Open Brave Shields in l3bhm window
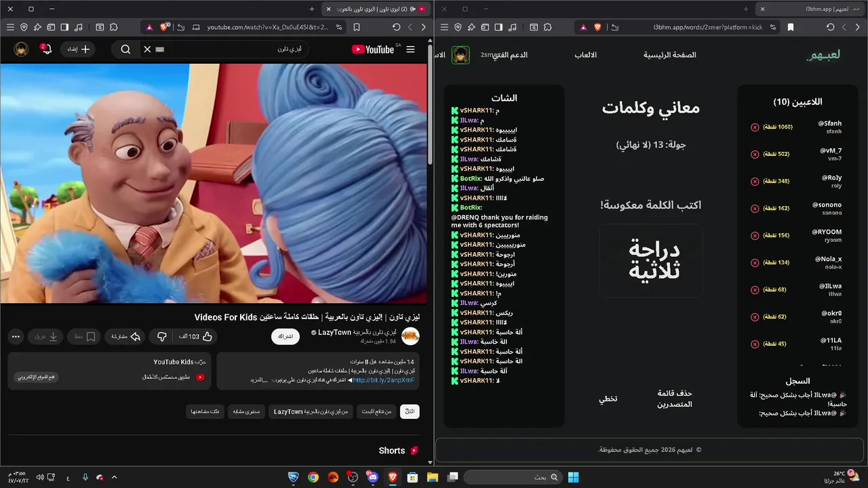 [x=597, y=27]
